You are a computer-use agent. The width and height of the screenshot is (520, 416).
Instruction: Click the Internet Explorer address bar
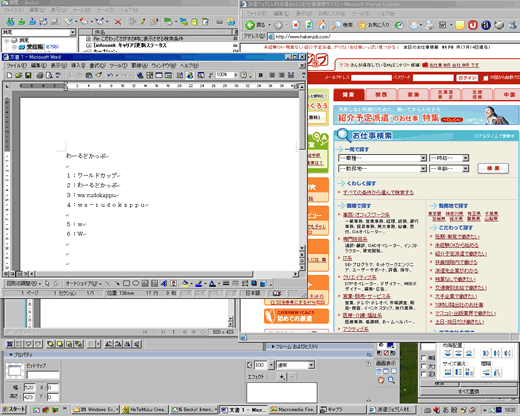click(393, 36)
